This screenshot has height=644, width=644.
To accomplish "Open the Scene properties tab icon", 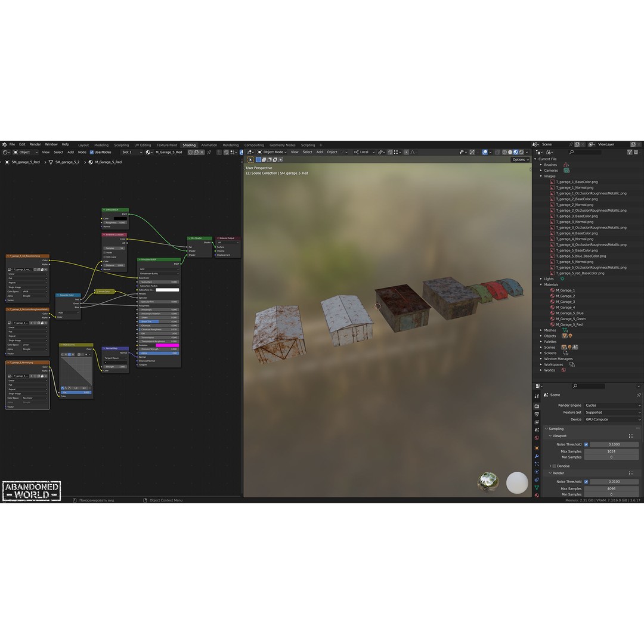I will [537, 430].
